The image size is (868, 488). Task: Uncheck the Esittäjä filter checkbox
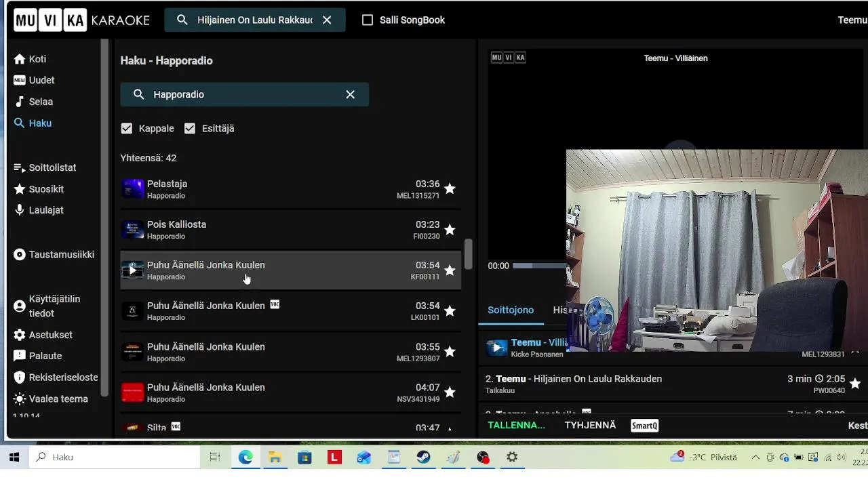[190, 128]
